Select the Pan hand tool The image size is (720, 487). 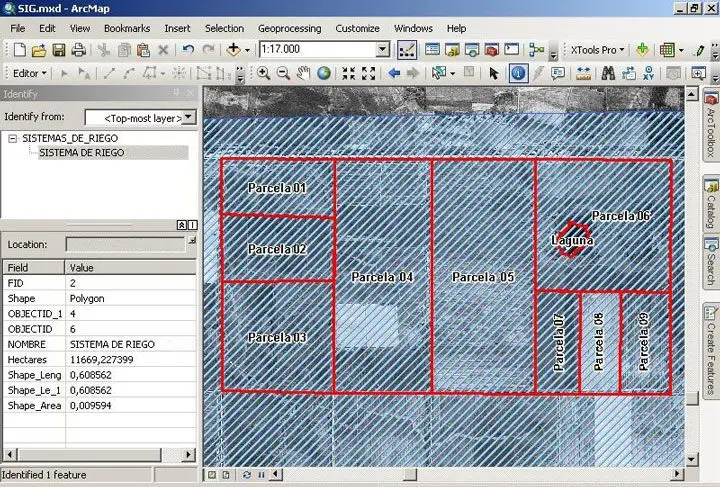[x=304, y=73]
